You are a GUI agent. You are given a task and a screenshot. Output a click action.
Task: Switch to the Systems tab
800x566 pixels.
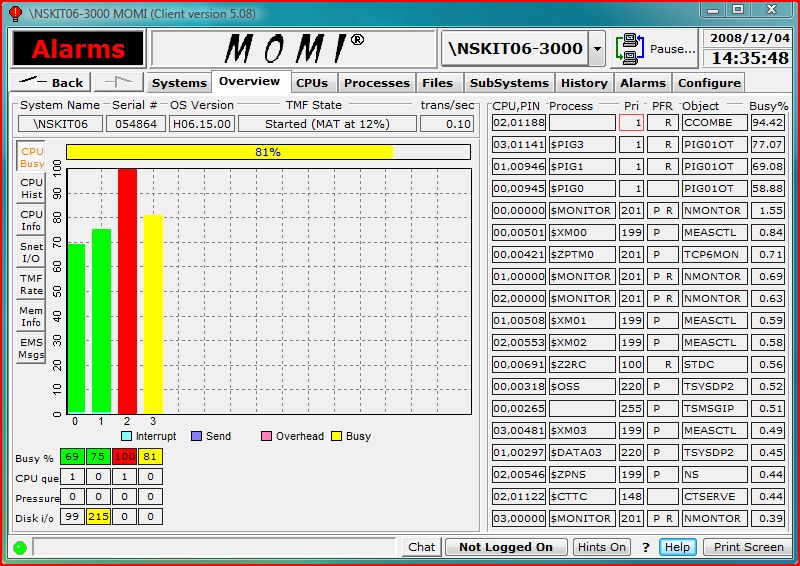click(x=179, y=83)
